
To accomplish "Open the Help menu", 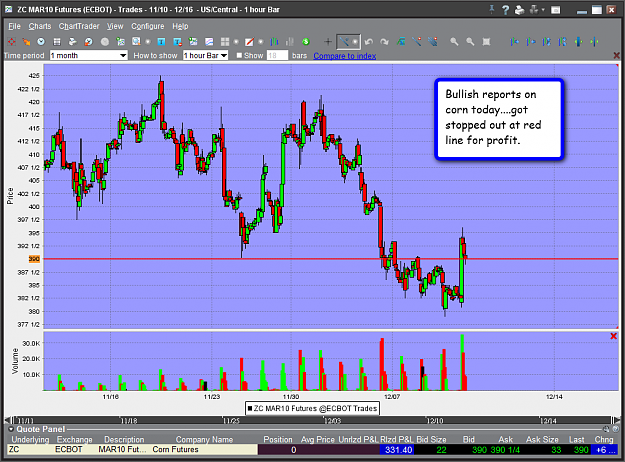I will pos(180,26).
